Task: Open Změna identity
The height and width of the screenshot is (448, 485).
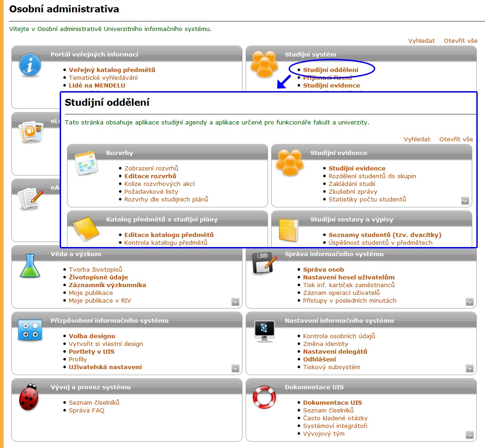Action: (x=325, y=344)
